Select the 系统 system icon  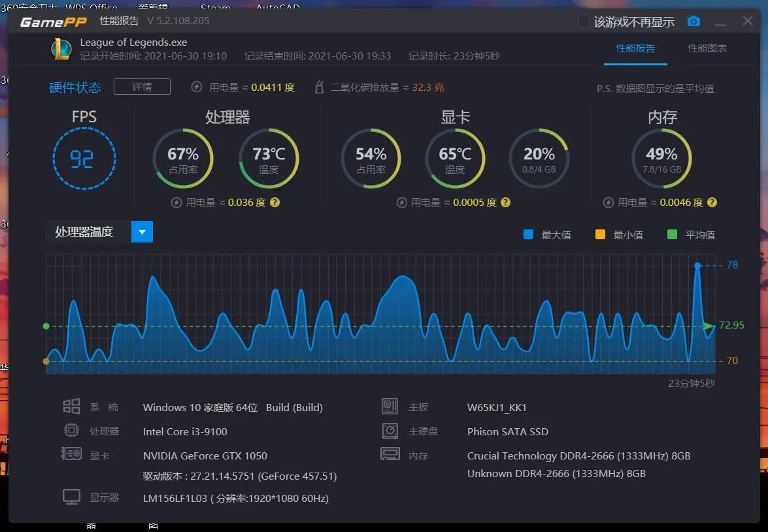(x=71, y=406)
